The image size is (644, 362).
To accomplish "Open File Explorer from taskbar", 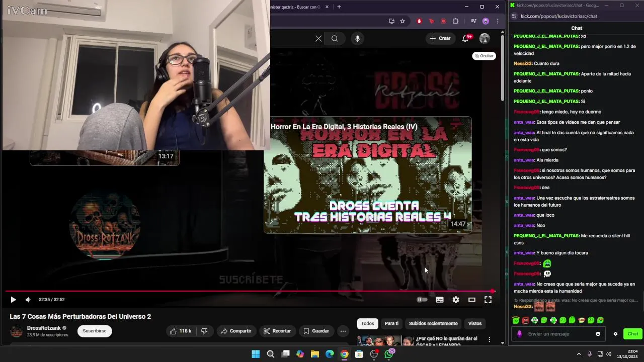I will pos(314,354).
